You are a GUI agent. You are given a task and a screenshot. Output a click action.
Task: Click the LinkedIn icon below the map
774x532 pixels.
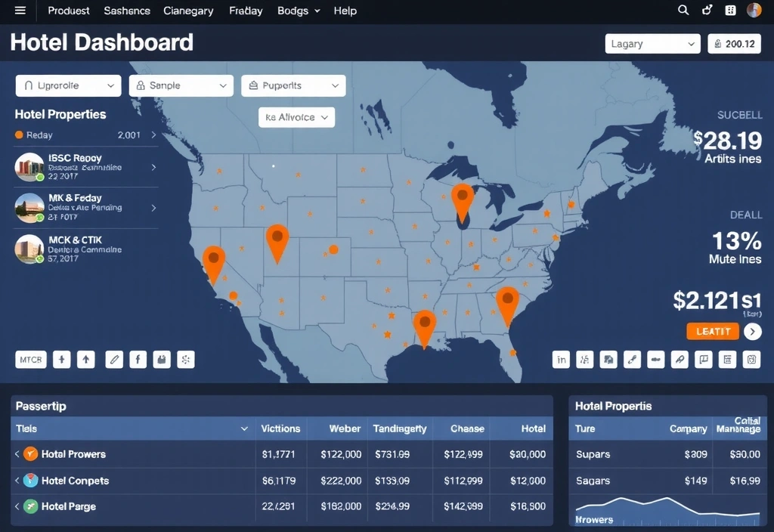click(562, 360)
